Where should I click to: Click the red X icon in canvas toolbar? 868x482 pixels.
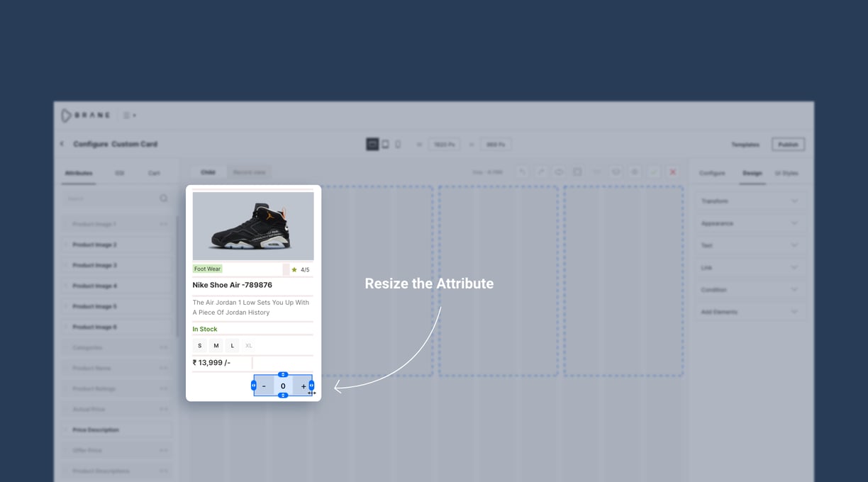pos(673,172)
